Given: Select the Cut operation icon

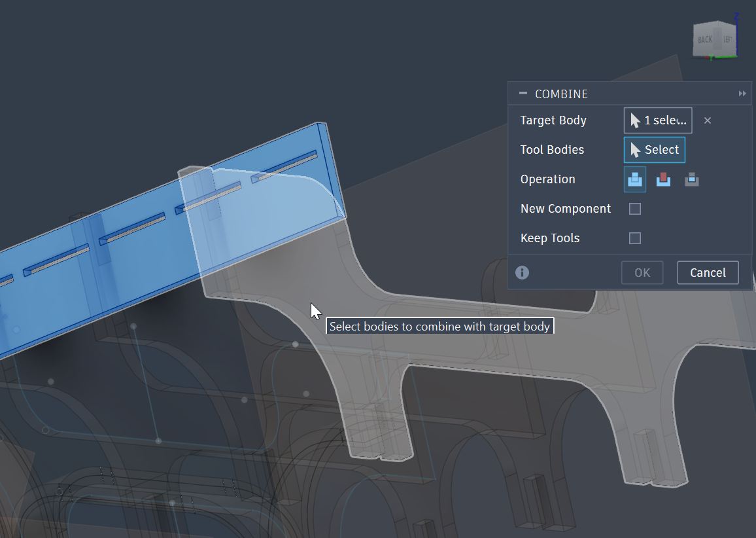Looking at the screenshot, I should 662,179.
